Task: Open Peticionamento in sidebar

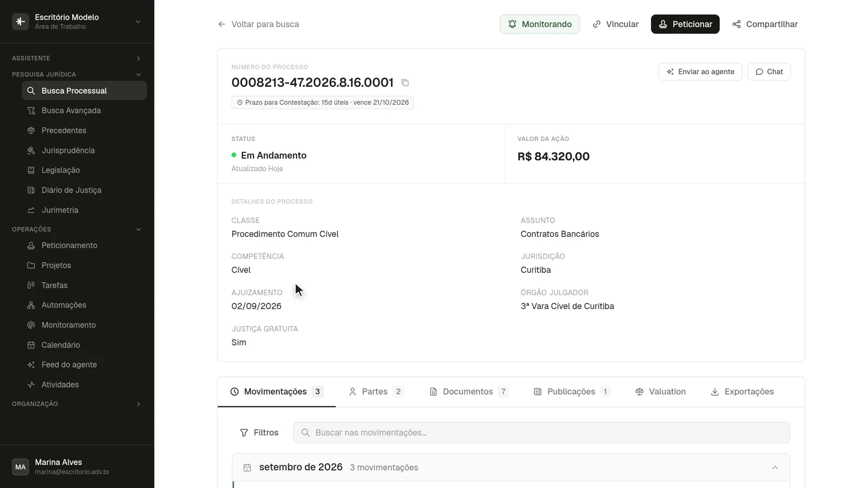Action: click(x=84, y=246)
